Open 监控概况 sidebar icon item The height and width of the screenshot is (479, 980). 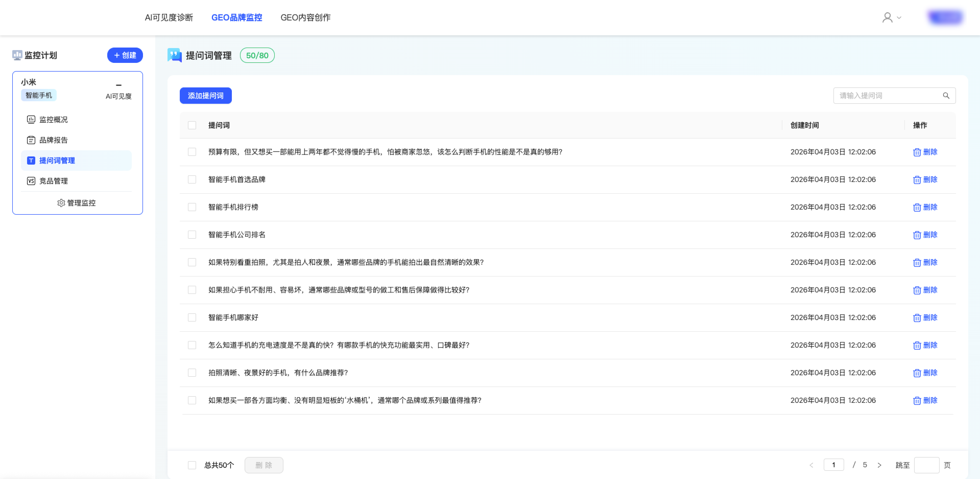pos(31,120)
